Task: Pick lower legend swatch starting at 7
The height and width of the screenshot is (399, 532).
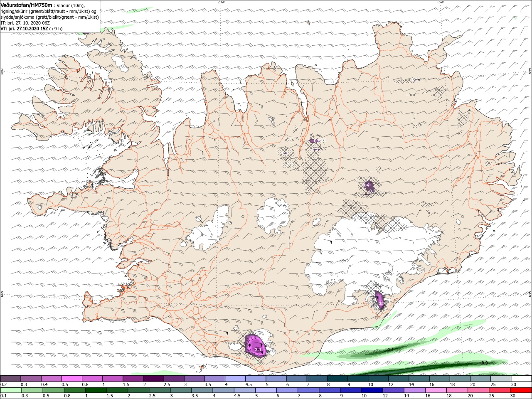Action: pos(308,390)
